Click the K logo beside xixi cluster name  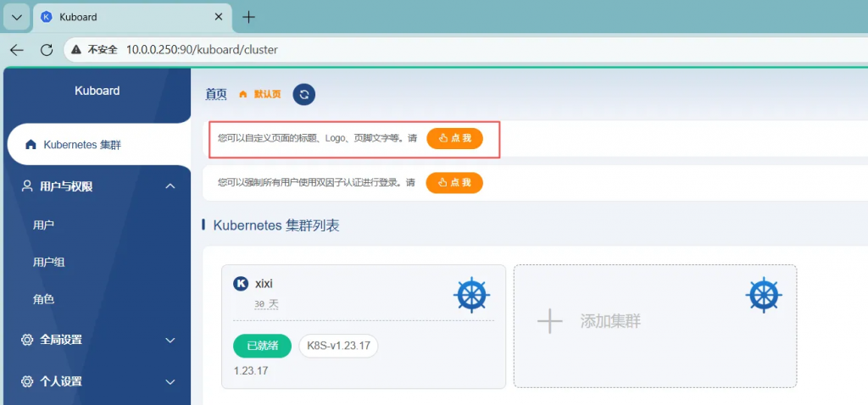pyautogui.click(x=241, y=284)
